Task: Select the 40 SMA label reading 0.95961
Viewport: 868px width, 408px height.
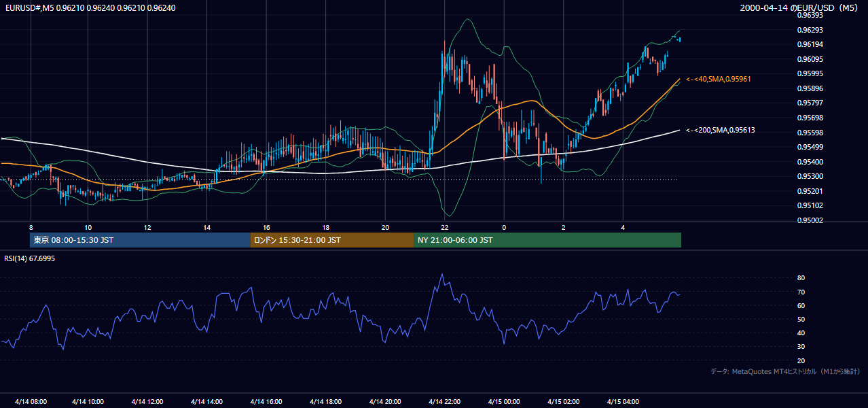Action: click(718, 80)
